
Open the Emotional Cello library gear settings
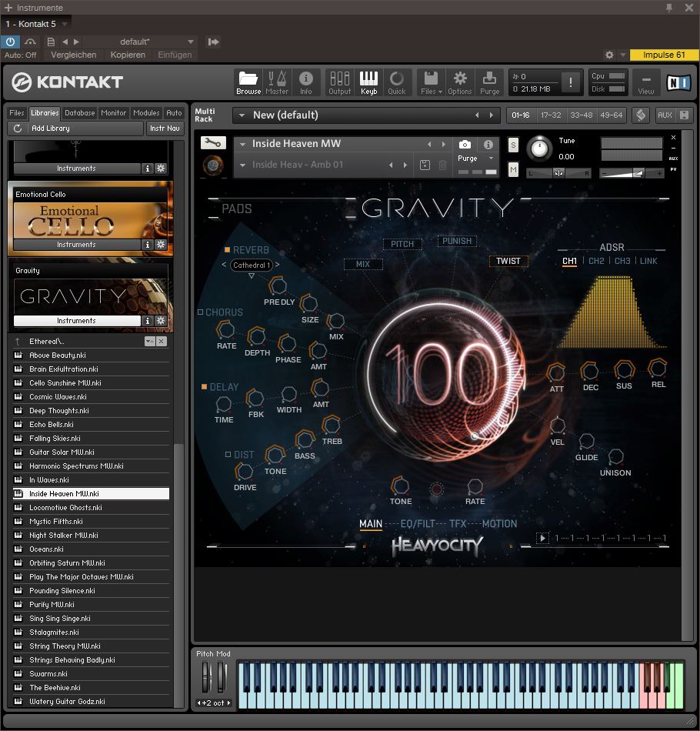pyautogui.click(x=161, y=245)
